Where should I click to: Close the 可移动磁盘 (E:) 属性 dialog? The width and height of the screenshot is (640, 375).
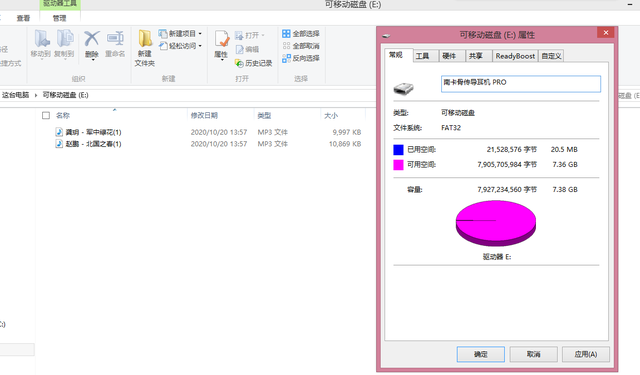[606, 32]
